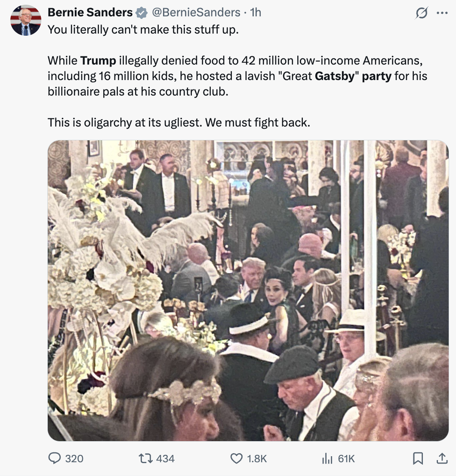Click the 320 replies count
The image size is (456, 476).
pos(74,459)
